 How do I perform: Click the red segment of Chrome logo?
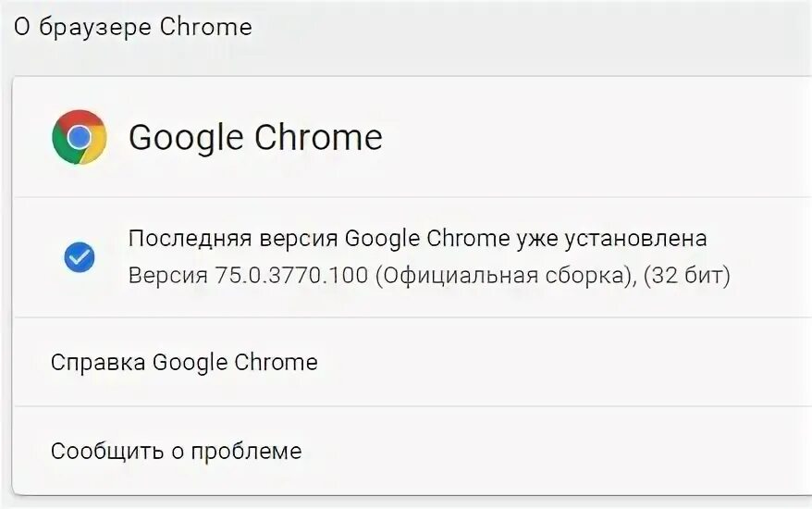[80, 118]
